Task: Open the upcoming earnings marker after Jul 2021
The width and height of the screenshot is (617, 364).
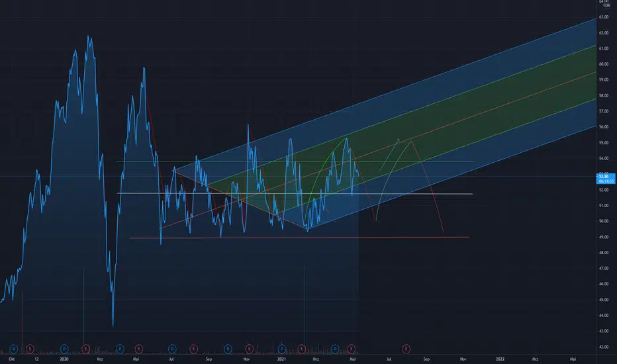Action: [406, 349]
